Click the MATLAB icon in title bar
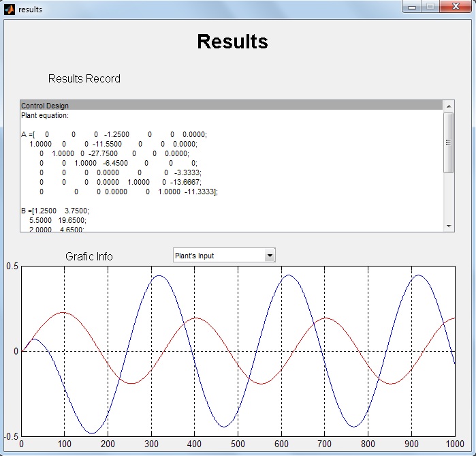 [9, 9]
